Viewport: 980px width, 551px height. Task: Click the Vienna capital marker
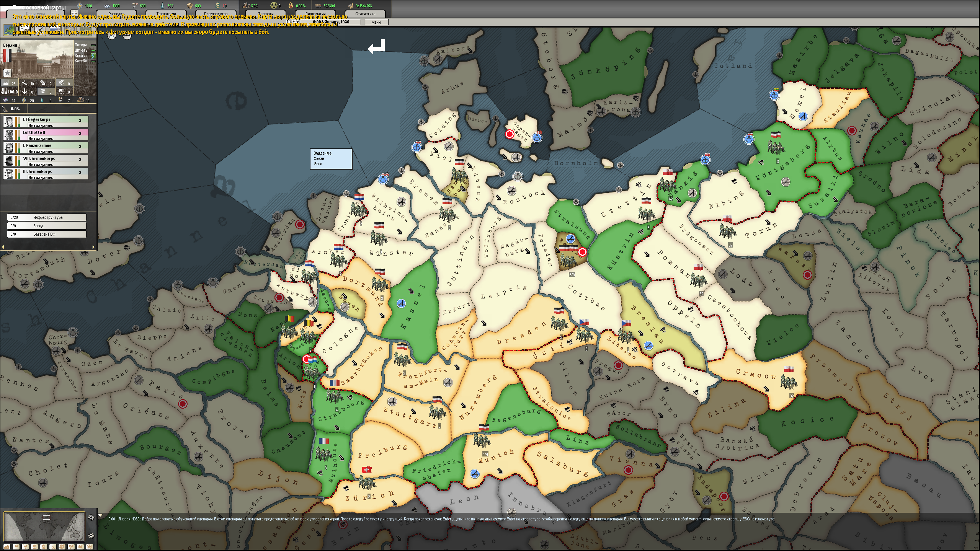coord(628,470)
